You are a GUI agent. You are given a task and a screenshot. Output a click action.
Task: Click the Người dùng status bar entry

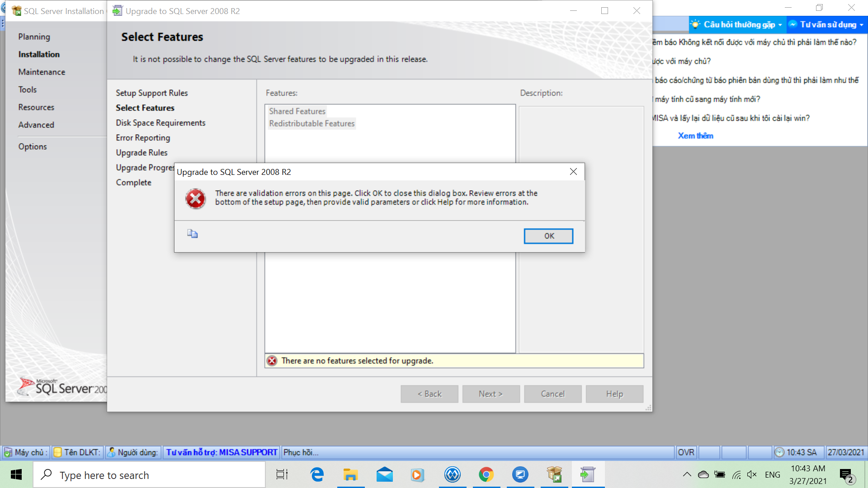(x=133, y=452)
